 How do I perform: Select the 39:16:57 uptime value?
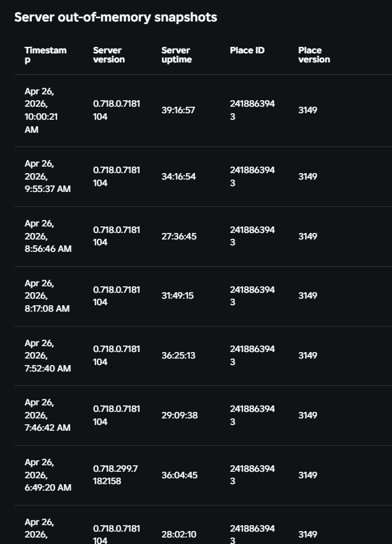pos(178,111)
